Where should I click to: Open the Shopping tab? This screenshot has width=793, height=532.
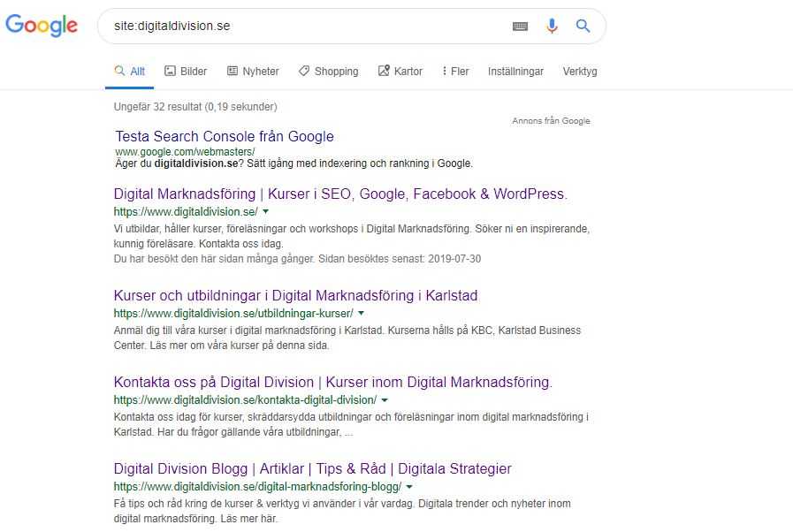tap(329, 72)
